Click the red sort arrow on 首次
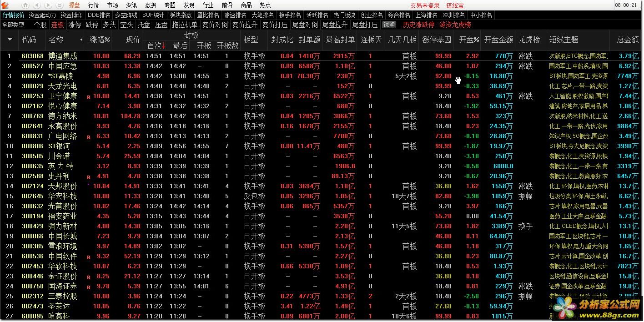Screen dimensions: 644x322 (164, 45)
